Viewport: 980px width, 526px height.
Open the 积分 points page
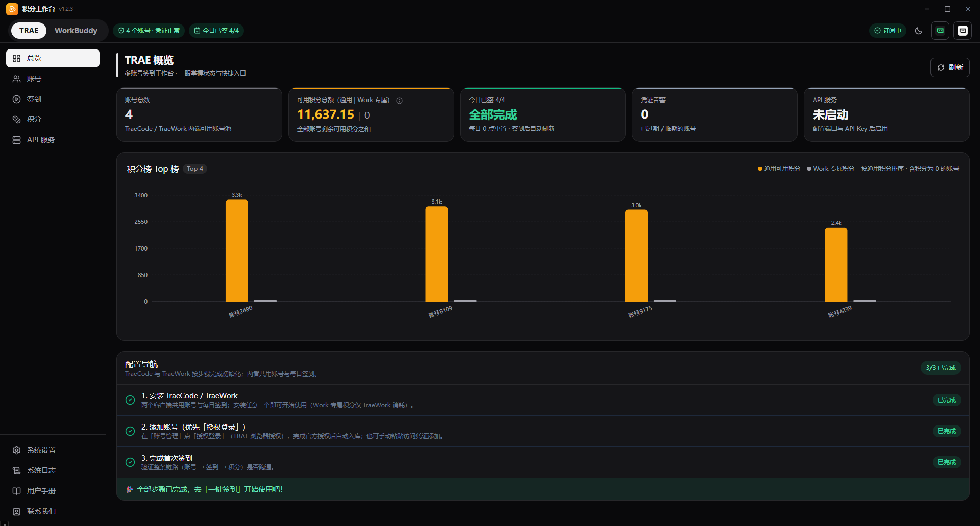[53, 119]
